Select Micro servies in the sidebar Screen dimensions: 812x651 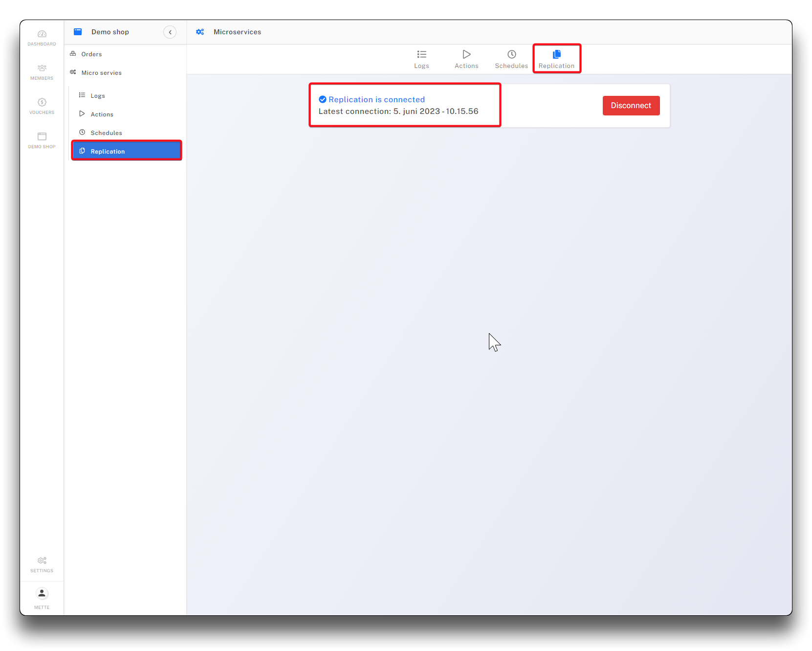click(x=101, y=73)
